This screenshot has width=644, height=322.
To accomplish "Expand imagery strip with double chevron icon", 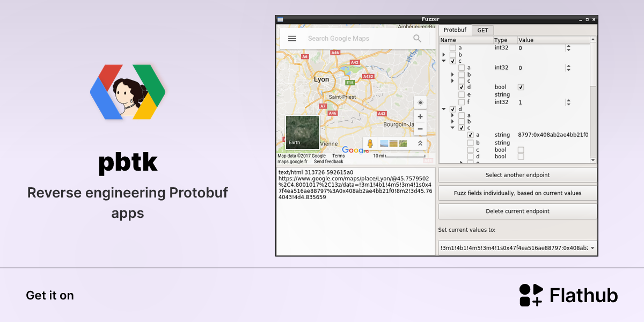I will pos(420,143).
